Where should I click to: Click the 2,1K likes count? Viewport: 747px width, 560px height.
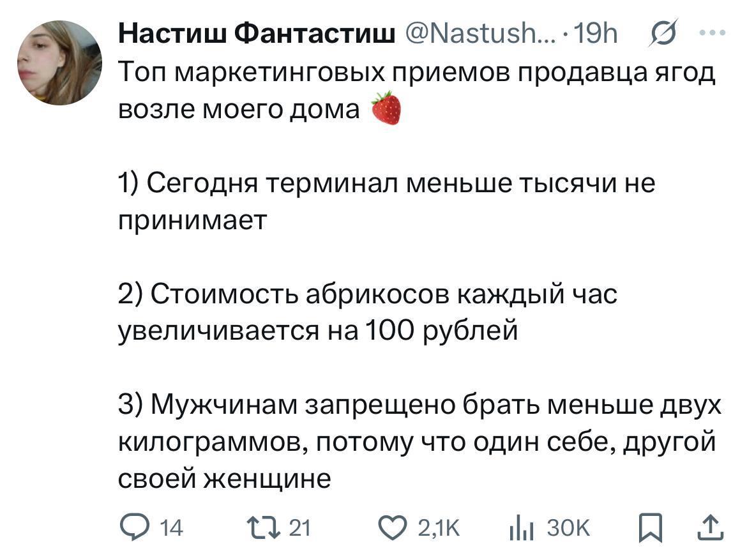coord(438,528)
